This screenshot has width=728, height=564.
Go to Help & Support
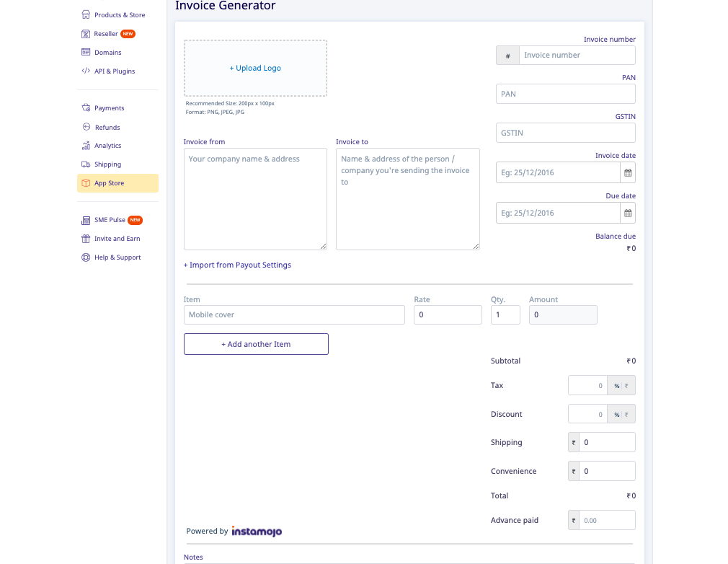[x=117, y=257]
